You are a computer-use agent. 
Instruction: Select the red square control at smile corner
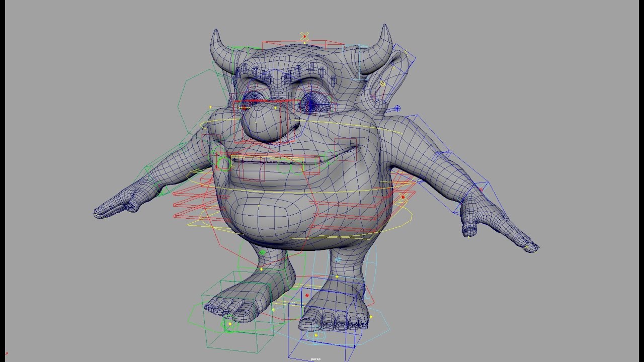[x=346, y=150]
